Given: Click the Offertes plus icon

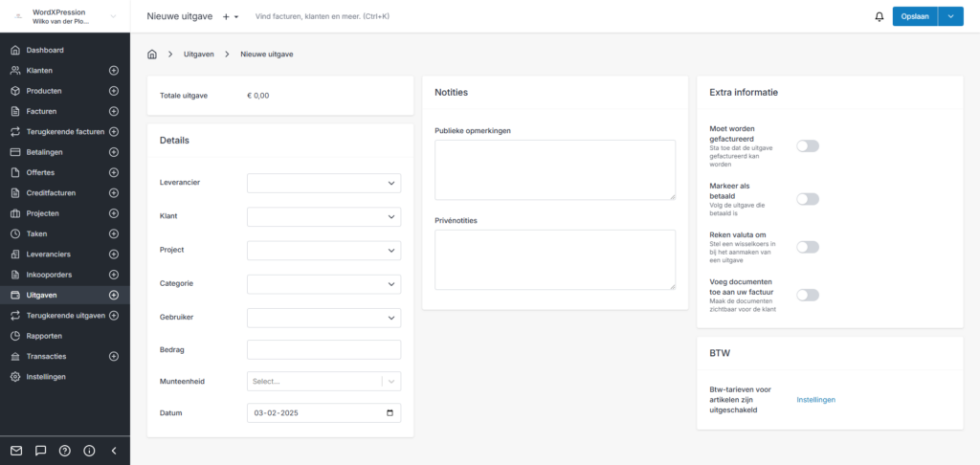Looking at the screenshot, I should coord(114,172).
